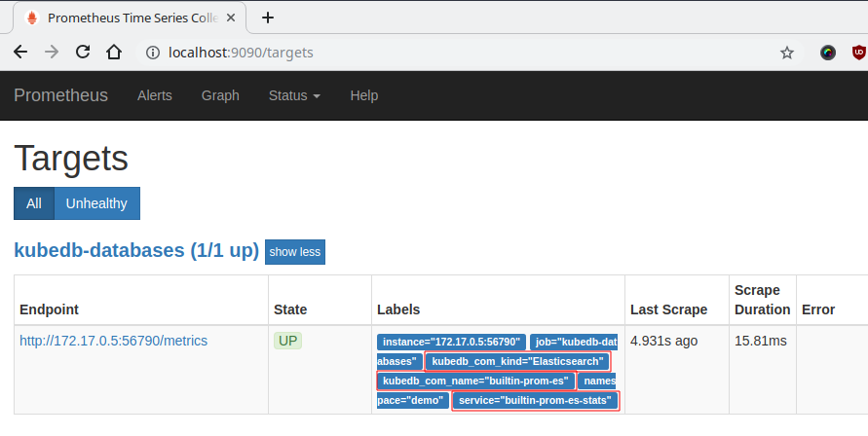Bookmark this page with star icon
Image resolution: width=868 pixels, height=436 pixels.
pyautogui.click(x=787, y=53)
